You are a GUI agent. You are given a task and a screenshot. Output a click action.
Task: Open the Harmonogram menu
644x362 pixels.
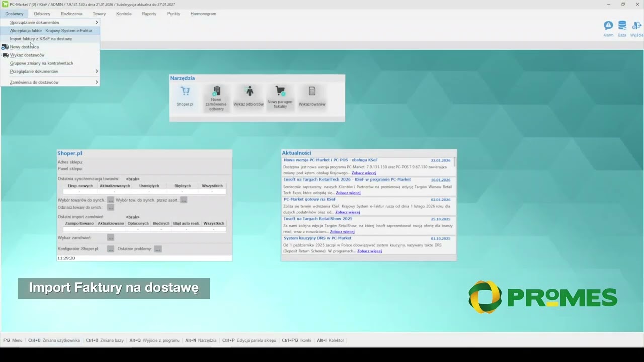[x=203, y=14]
